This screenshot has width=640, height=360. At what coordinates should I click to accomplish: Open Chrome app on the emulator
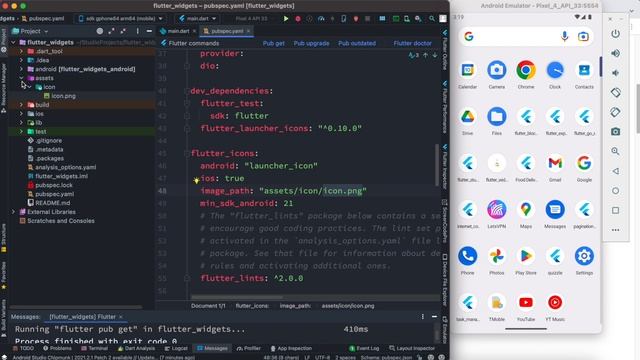click(x=526, y=70)
